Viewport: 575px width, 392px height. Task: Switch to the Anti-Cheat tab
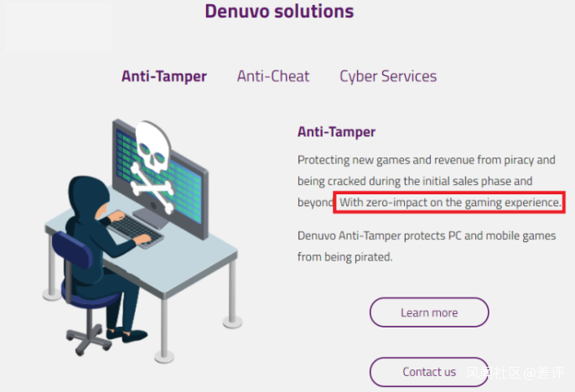pyautogui.click(x=273, y=76)
